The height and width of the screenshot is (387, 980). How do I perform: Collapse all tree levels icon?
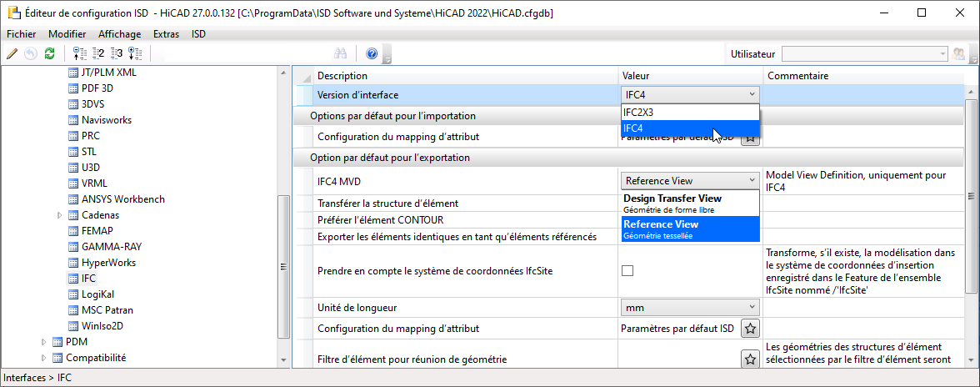(x=80, y=53)
